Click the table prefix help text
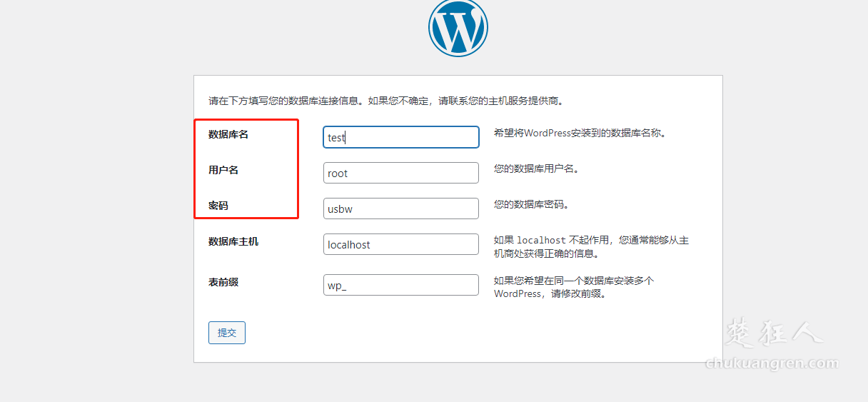Image resolution: width=868 pixels, height=402 pixels. point(574,287)
